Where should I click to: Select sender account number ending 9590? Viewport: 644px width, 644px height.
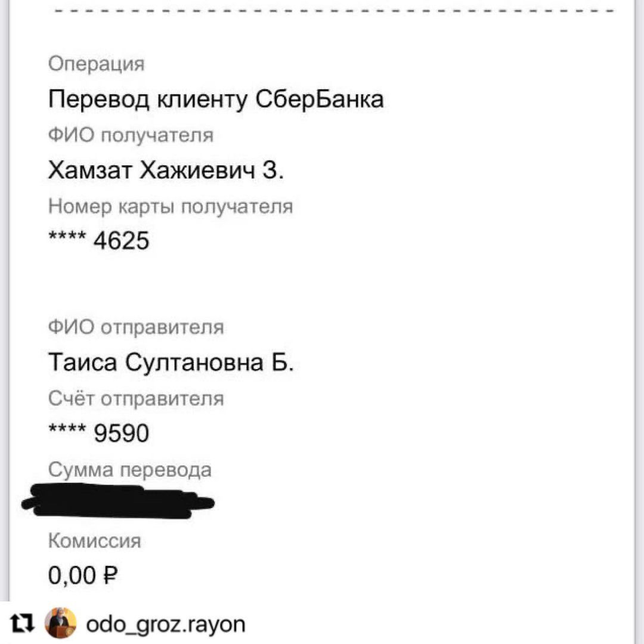[x=98, y=434]
